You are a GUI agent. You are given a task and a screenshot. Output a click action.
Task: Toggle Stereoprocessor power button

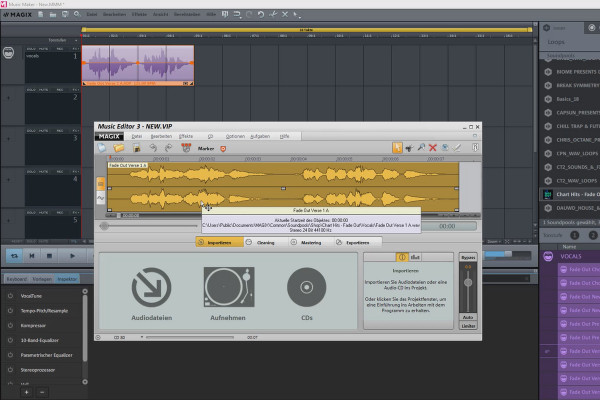coord(10,370)
